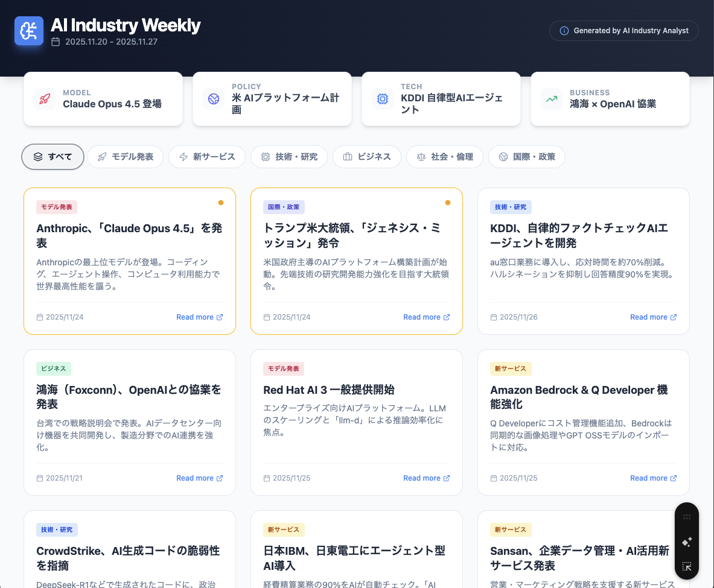Click the orange dot on the Claude Opus 4.5 card
This screenshot has width=714, height=588.
click(221, 203)
